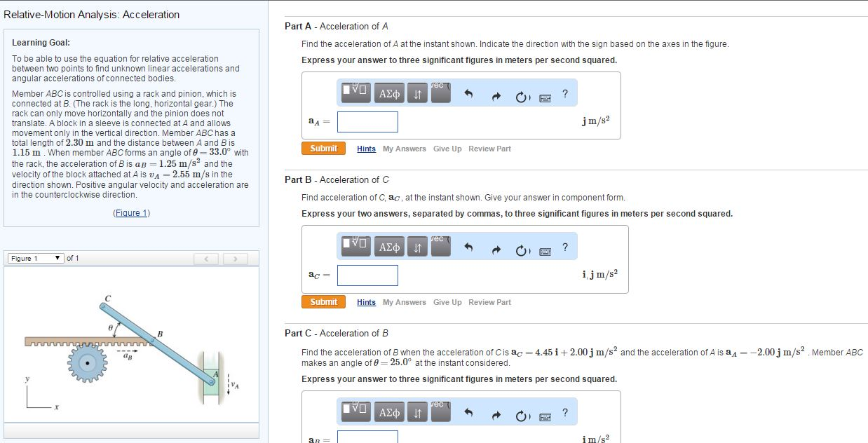Open help question mark in Part A toolbar
This screenshot has width=868, height=443.
[565, 93]
